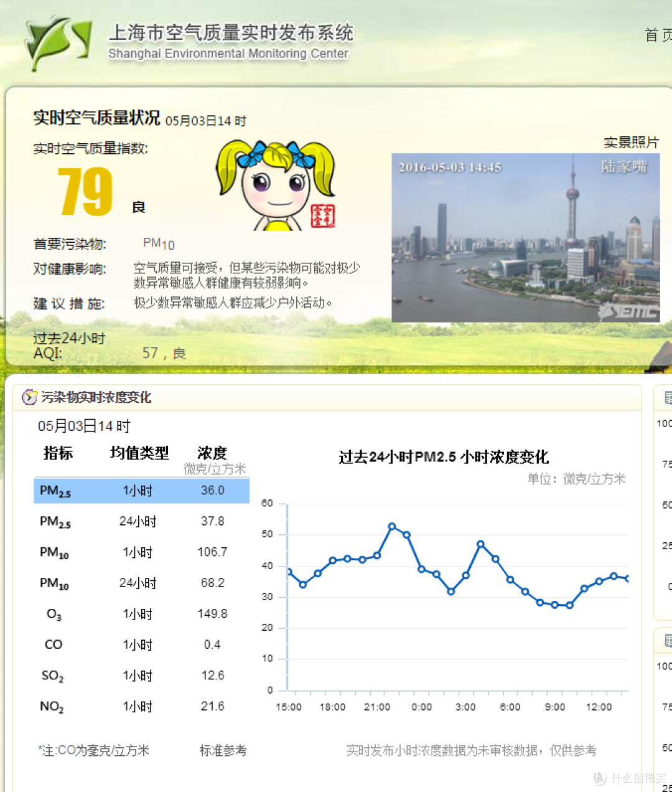The image size is (672, 792).
Task: Click the 实时空气质量状况 heading
Action: 96,118
